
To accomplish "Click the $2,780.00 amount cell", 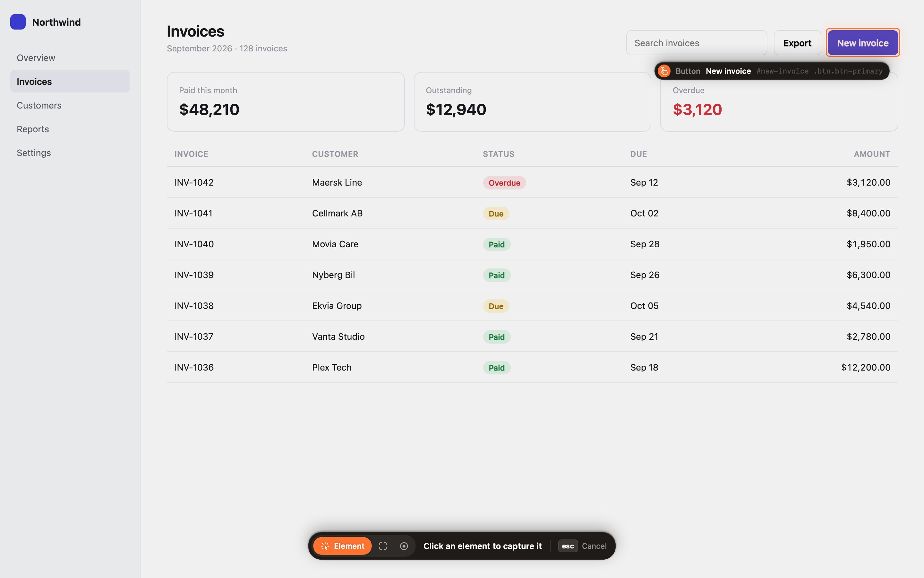I will click(868, 337).
